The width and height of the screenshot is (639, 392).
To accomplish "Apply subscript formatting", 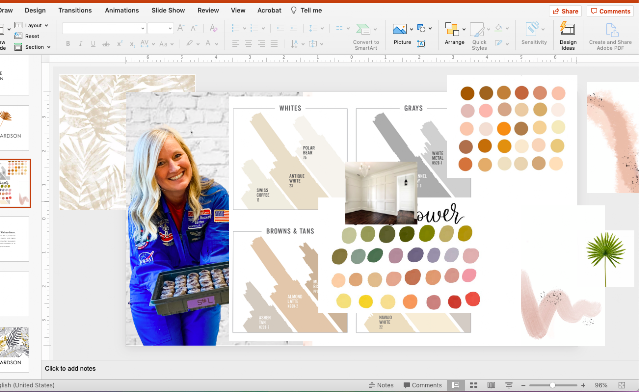I will click(132, 44).
